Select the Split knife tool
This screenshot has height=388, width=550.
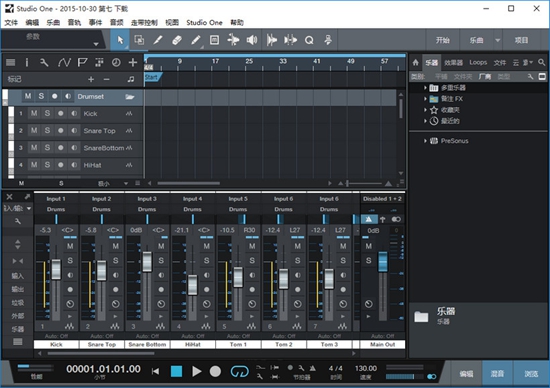158,40
